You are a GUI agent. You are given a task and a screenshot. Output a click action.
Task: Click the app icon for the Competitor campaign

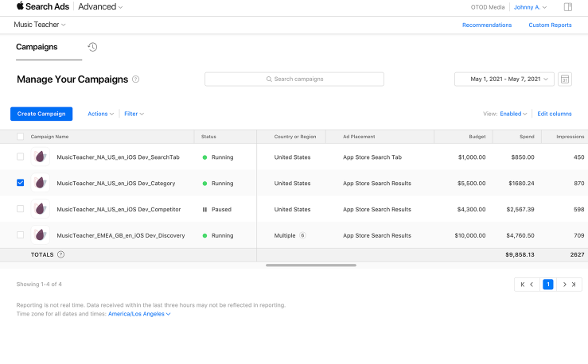tap(40, 208)
